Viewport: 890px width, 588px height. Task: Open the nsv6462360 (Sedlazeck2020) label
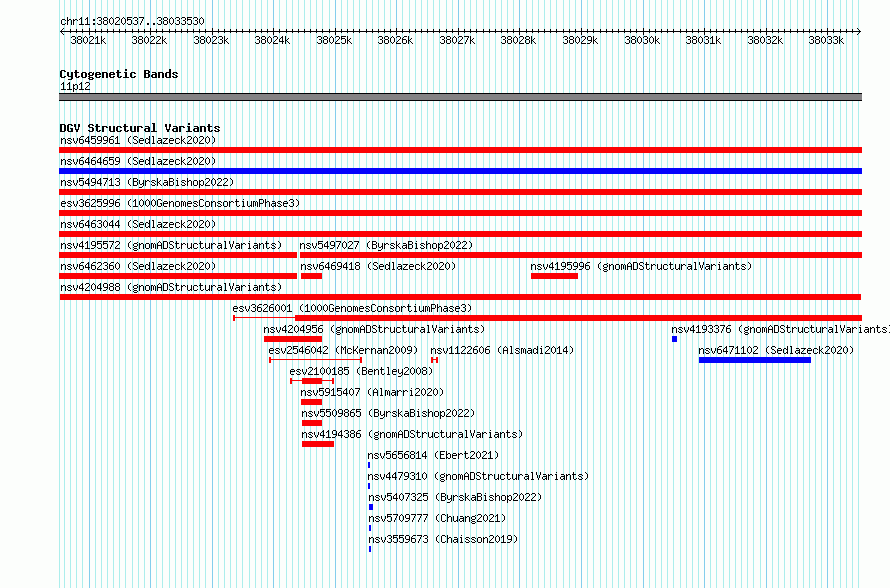138,266
